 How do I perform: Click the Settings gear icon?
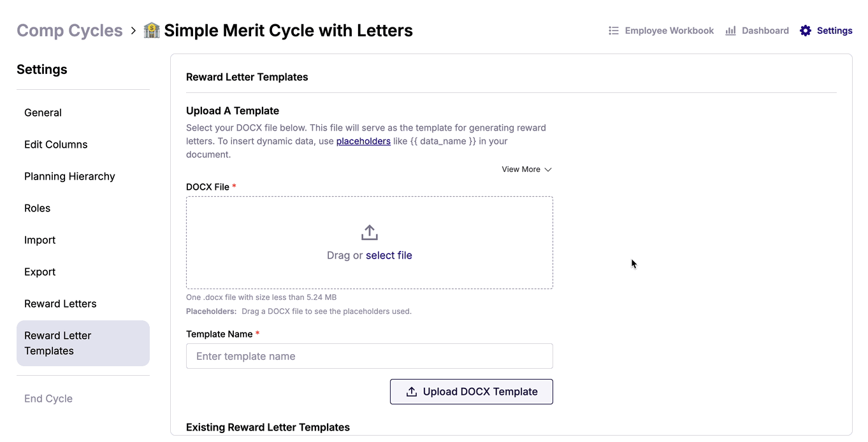click(x=806, y=31)
